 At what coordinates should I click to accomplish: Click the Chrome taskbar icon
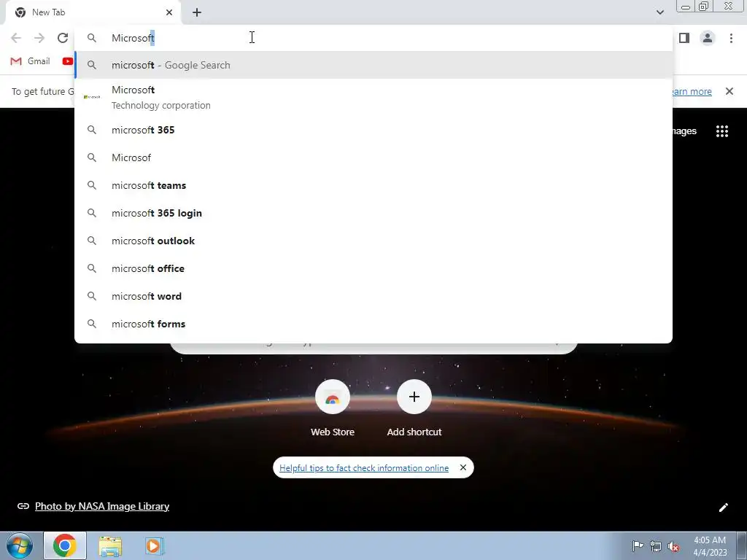tap(65, 545)
